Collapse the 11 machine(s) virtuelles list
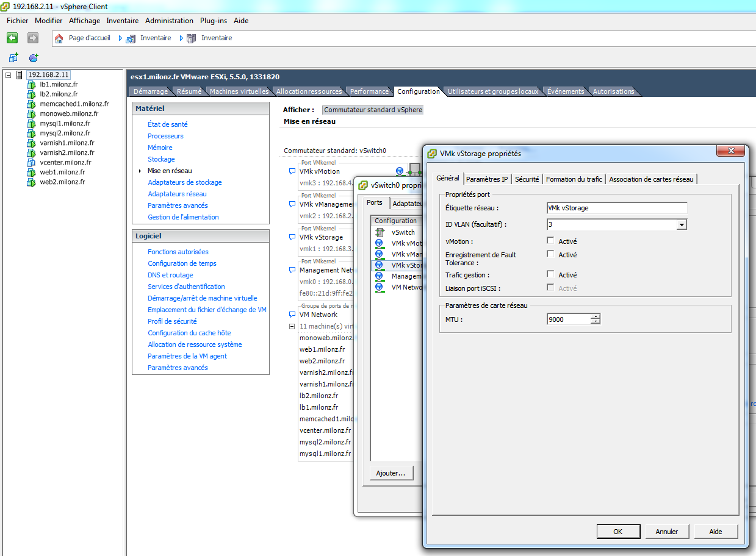Image resolution: width=756 pixels, height=556 pixels. 292,327
